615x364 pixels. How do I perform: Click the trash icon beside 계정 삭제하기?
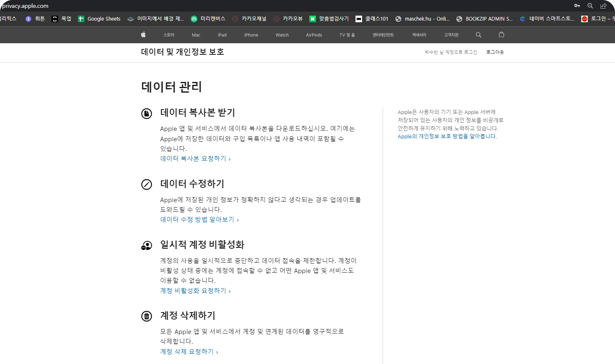(x=147, y=316)
